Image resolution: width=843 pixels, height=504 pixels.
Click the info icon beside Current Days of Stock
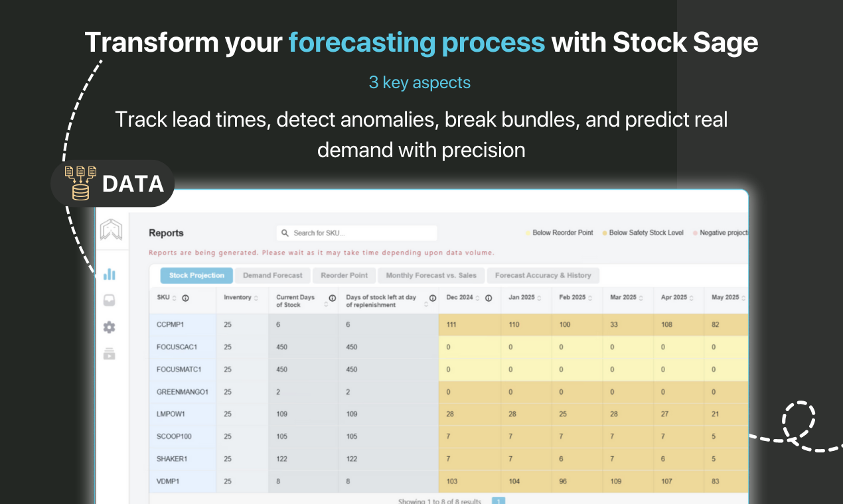(332, 298)
